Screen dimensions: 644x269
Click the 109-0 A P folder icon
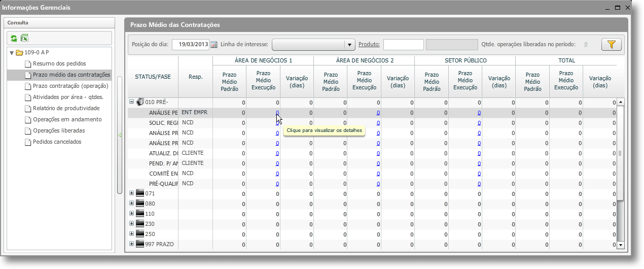20,52
